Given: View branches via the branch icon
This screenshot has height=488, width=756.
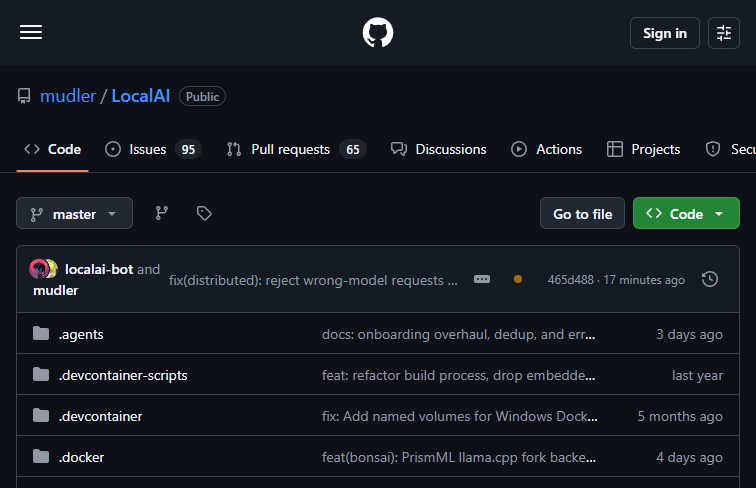Looking at the screenshot, I should 162,213.
